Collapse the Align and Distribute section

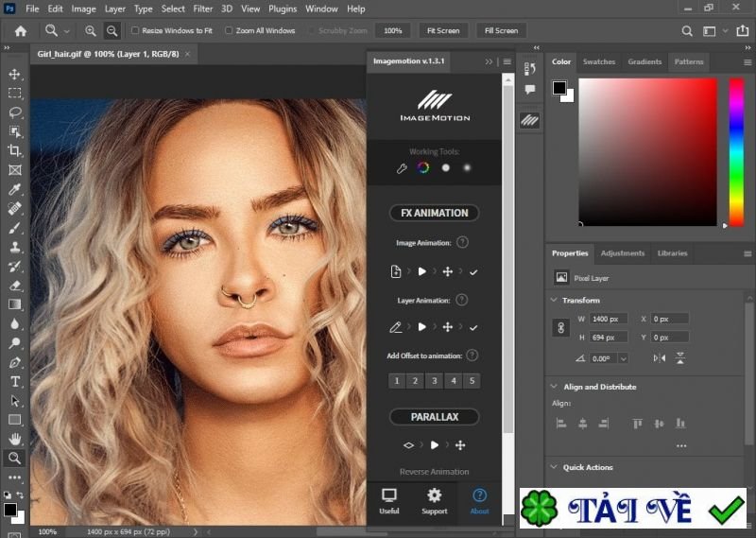click(554, 387)
